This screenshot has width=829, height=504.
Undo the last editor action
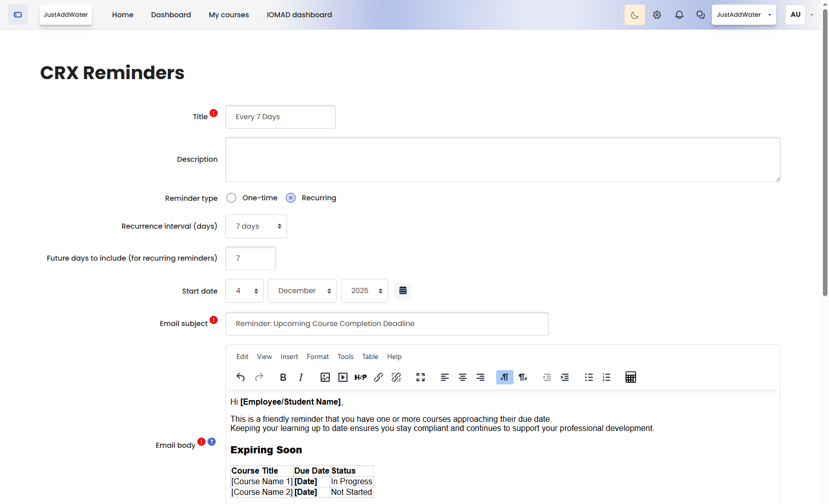click(x=240, y=377)
